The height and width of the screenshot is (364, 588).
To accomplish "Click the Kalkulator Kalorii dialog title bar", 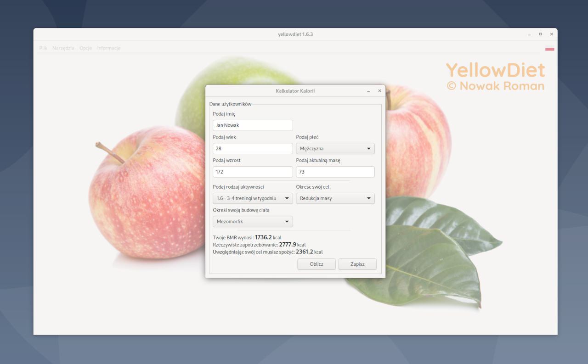I will 295,90.
